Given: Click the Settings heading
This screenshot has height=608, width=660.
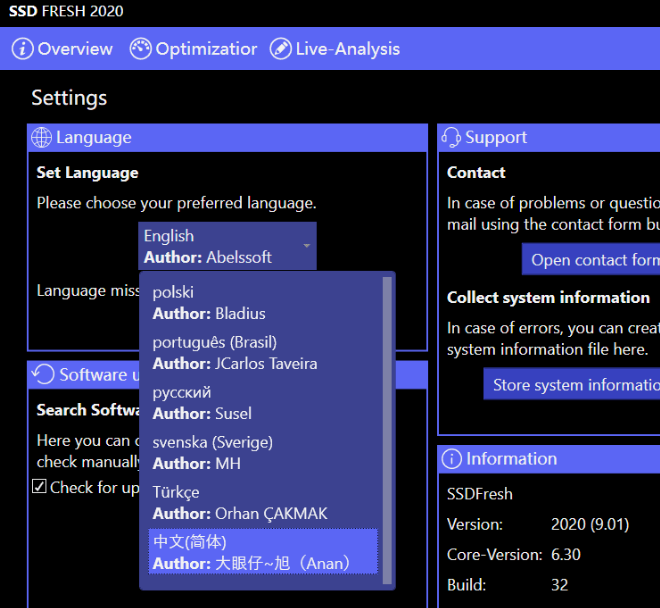Looking at the screenshot, I should pyautogui.click(x=69, y=98).
